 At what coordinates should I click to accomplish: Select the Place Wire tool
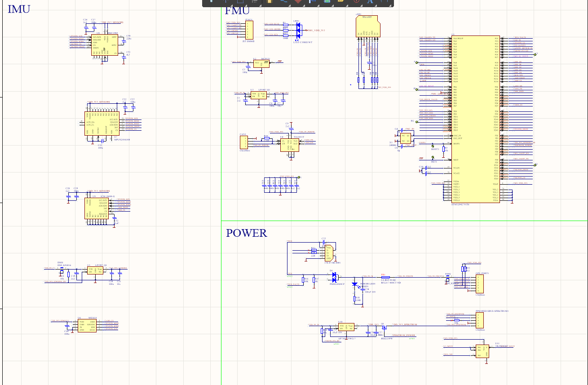point(284,2)
